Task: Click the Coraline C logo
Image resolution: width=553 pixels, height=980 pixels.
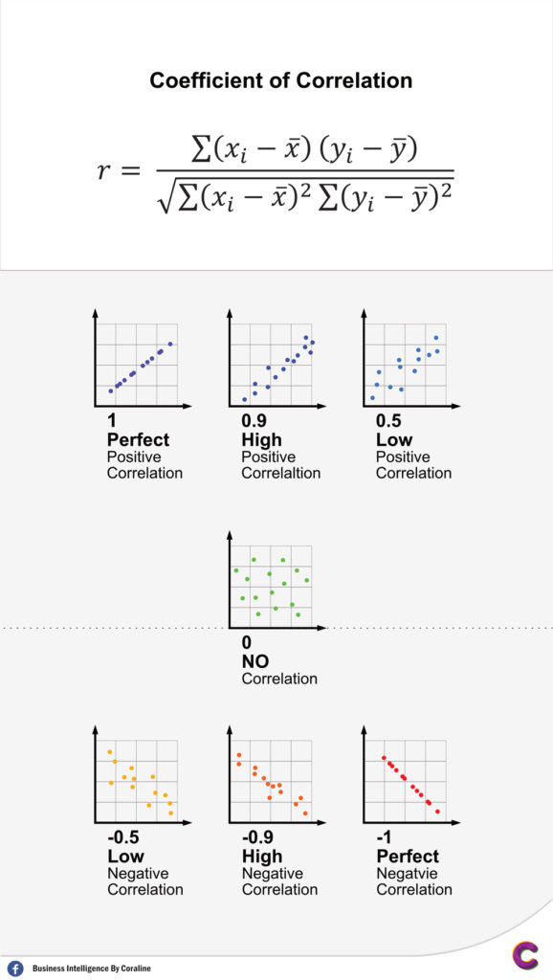Action: point(525,954)
